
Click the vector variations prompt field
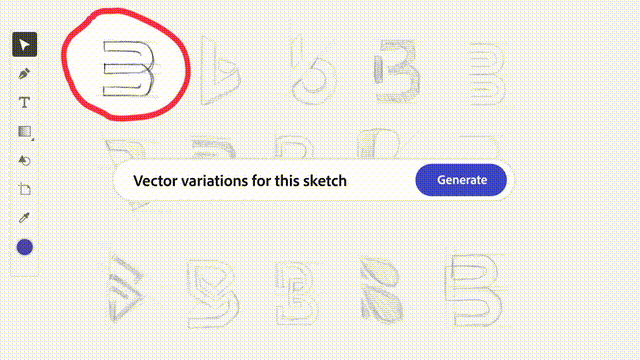point(264,180)
